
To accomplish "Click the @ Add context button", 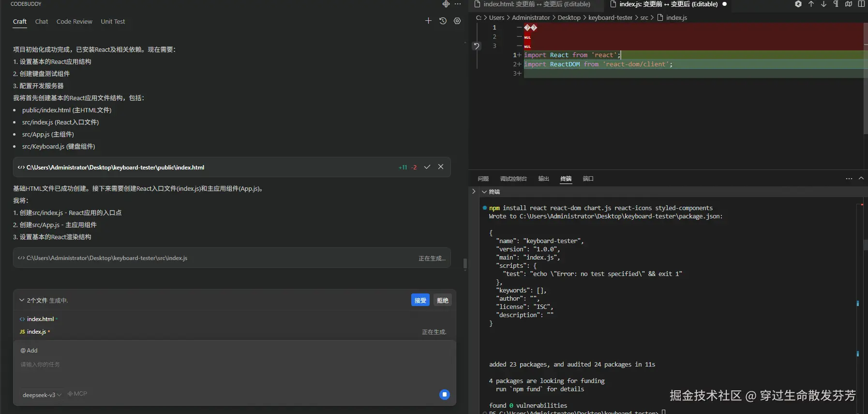I will 29,350.
